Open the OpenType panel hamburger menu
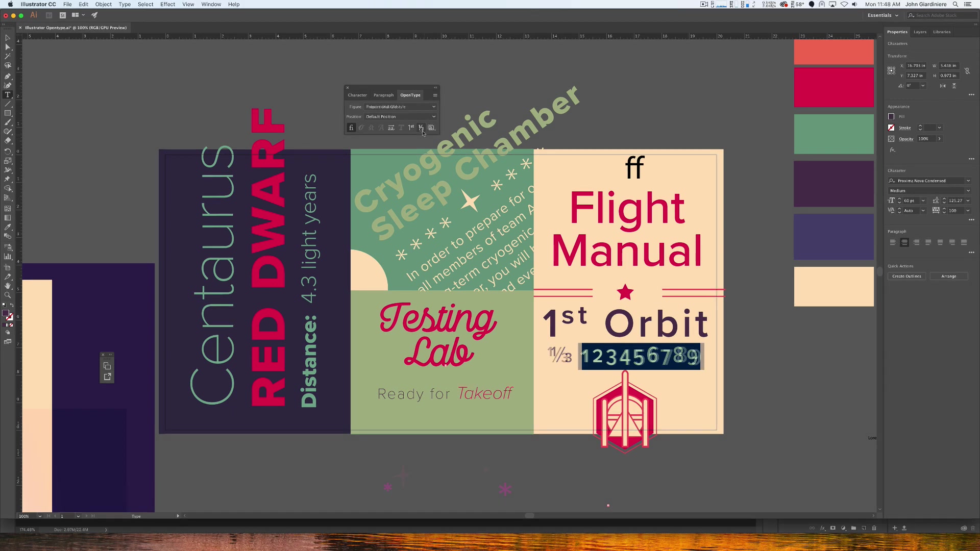Image resolution: width=980 pixels, height=551 pixels. click(x=435, y=95)
